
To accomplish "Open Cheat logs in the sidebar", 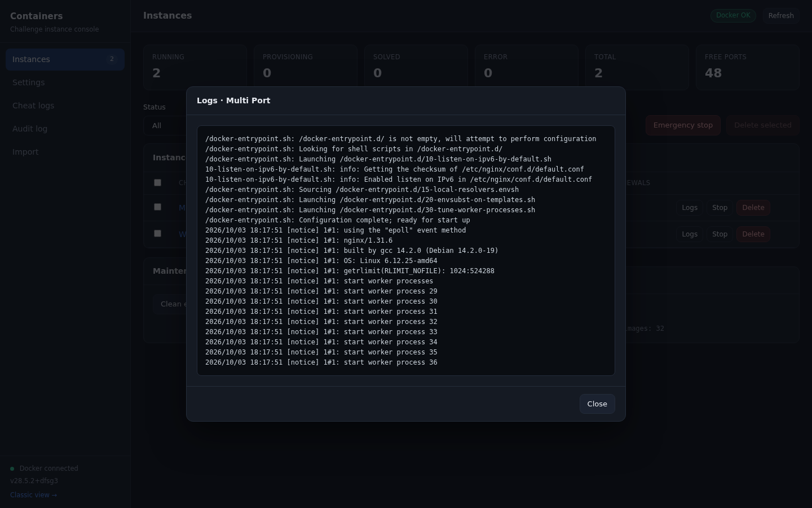I will pos(65,106).
